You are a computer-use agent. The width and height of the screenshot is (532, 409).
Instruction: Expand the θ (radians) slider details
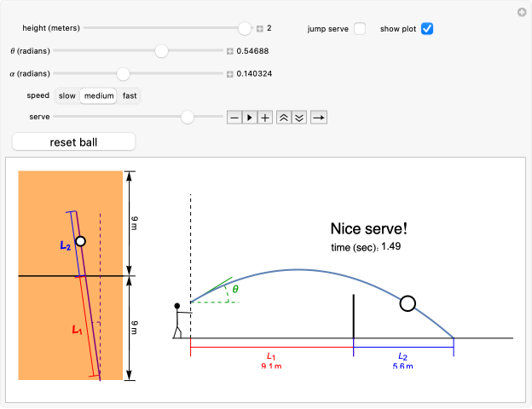[229, 51]
